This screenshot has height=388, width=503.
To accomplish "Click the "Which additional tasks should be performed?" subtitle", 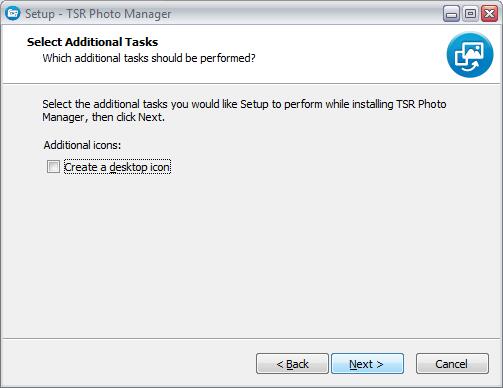I will click(x=149, y=58).
